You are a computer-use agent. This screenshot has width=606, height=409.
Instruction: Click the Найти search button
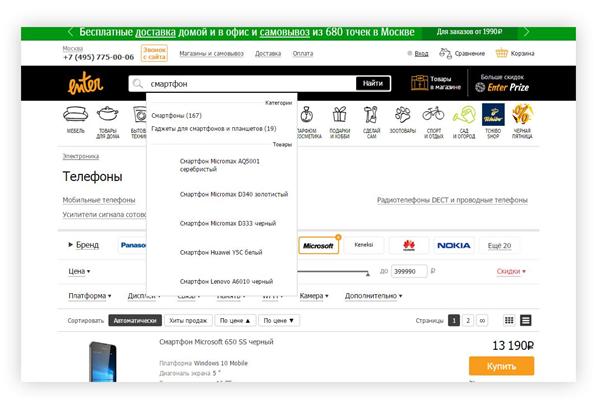point(373,83)
